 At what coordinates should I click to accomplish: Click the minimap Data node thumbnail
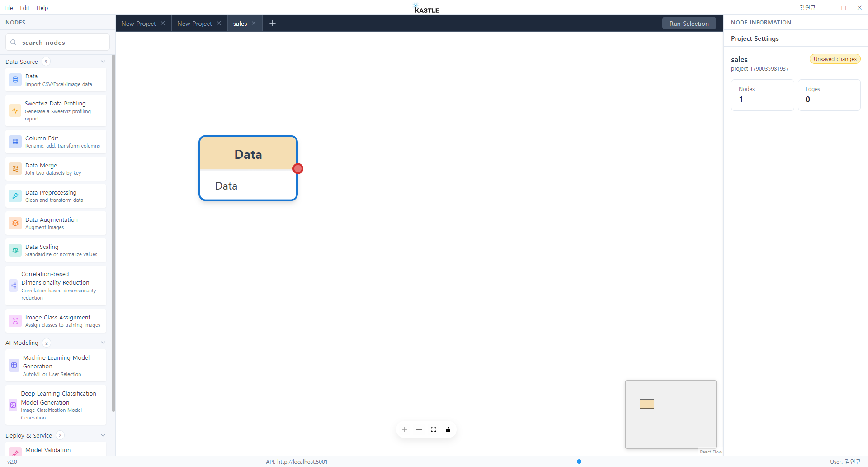[647, 404]
